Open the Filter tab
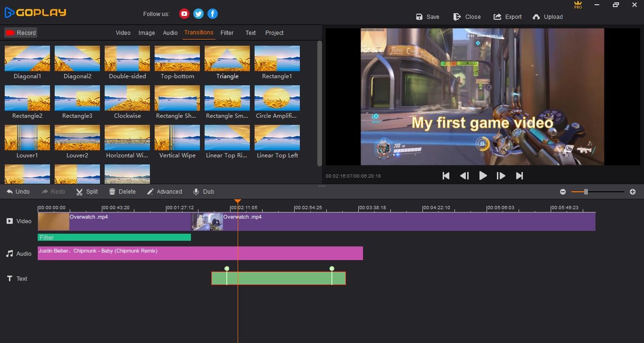 point(227,33)
